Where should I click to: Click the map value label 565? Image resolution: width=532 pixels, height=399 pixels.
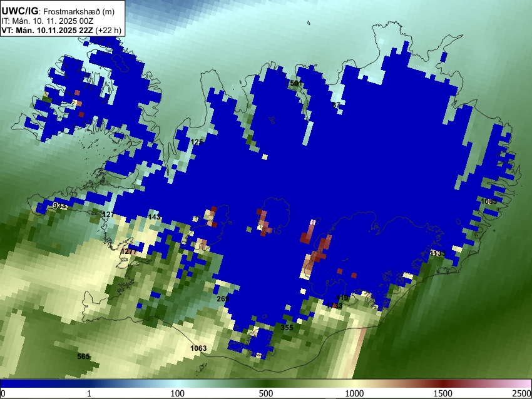(x=83, y=356)
